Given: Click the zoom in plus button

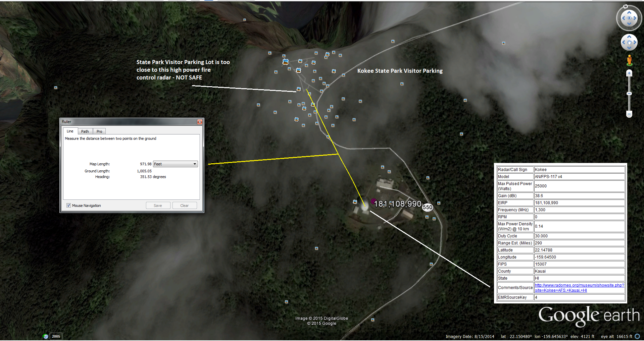Looking at the screenshot, I should click(x=629, y=73).
